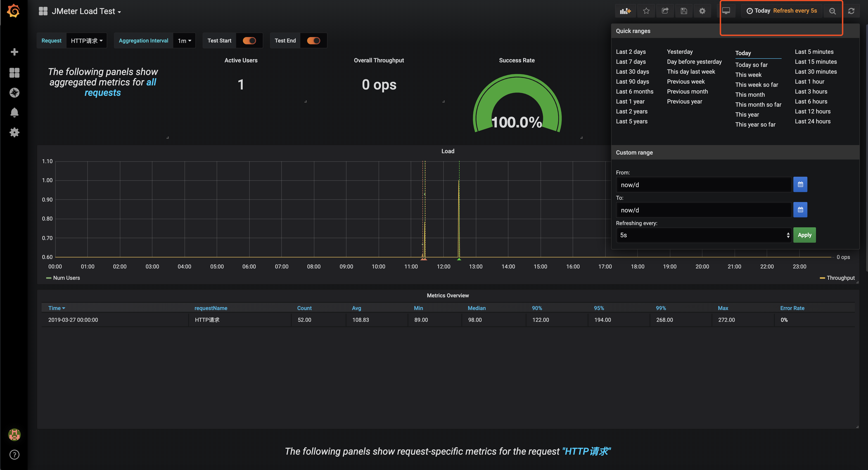Open the Alerting bell icon
Viewport: 868px width, 470px height.
point(14,113)
